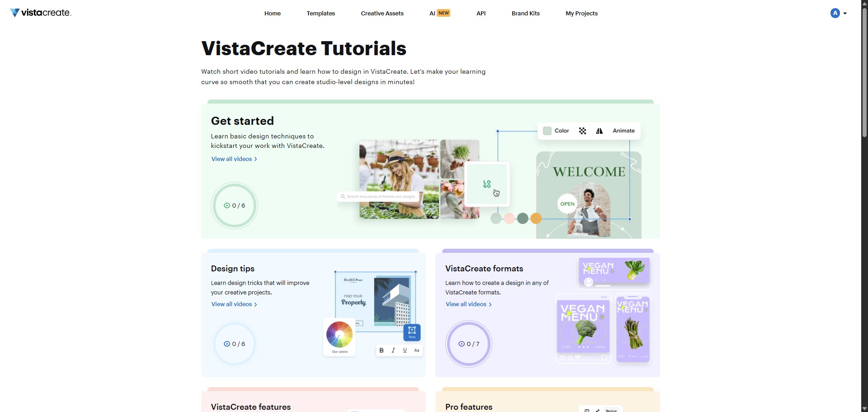
Task: Click the Color swatch in illustration toolbar
Action: [547, 131]
